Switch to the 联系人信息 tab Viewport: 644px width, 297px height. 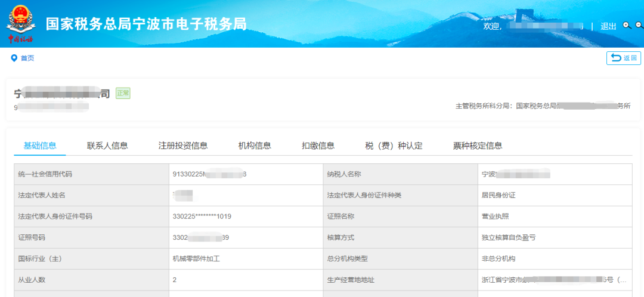[107, 146]
